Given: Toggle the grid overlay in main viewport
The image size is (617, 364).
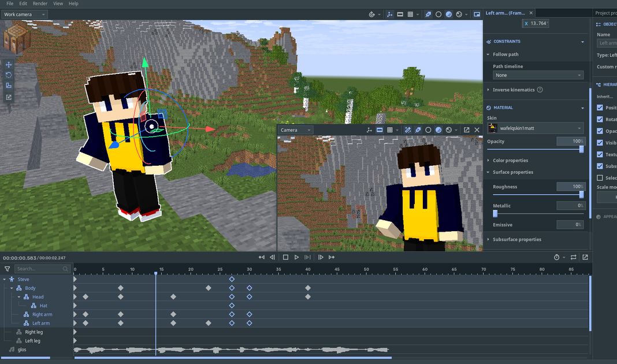Looking at the screenshot, I should point(410,14).
